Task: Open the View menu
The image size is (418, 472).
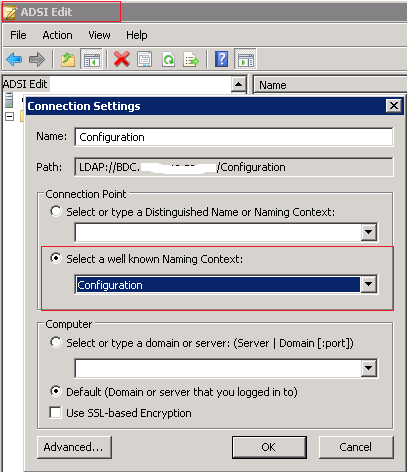Action: click(99, 35)
